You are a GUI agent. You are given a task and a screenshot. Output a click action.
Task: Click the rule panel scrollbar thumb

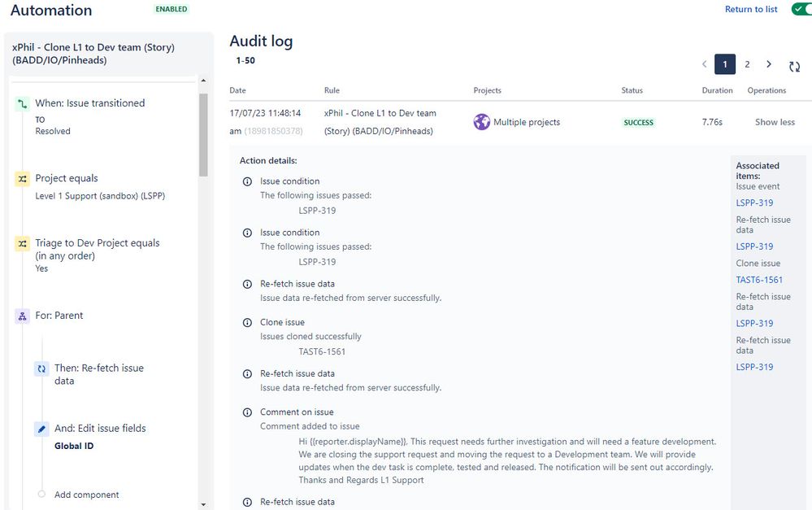[203, 135]
